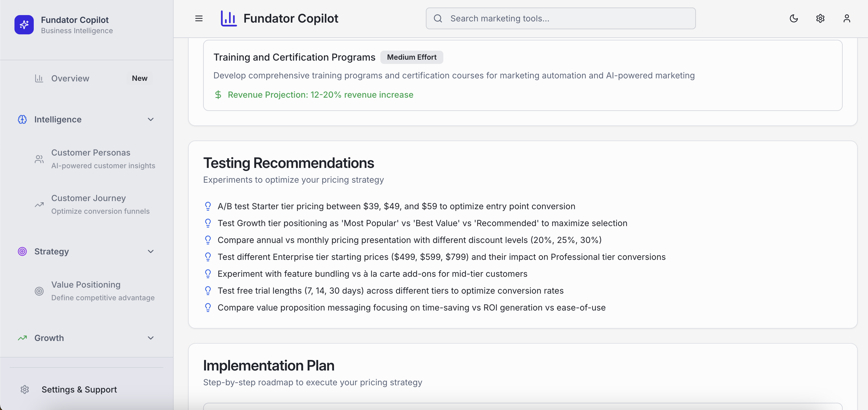Image resolution: width=868 pixels, height=410 pixels.
Task: Click the hamburger menu icon
Action: click(199, 19)
